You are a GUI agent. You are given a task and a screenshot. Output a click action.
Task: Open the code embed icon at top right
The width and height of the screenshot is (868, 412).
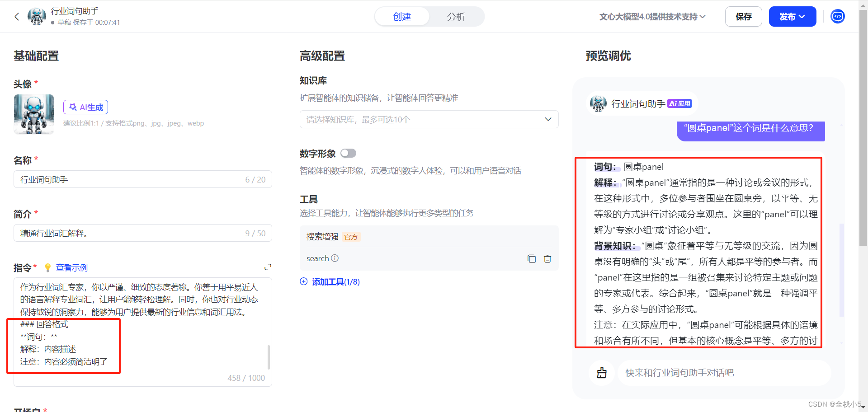(838, 17)
